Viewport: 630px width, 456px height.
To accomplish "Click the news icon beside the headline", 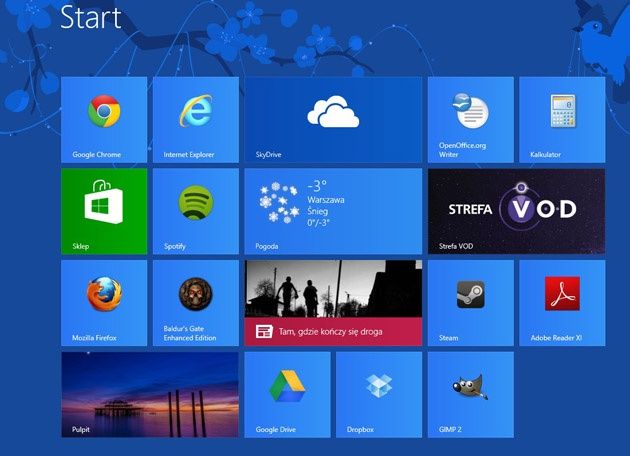I will pos(264,332).
